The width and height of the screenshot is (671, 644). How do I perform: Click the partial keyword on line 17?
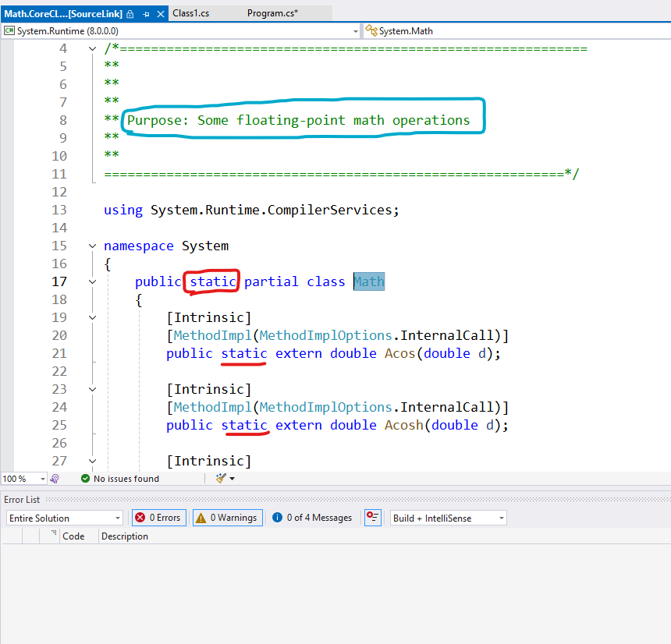point(272,281)
